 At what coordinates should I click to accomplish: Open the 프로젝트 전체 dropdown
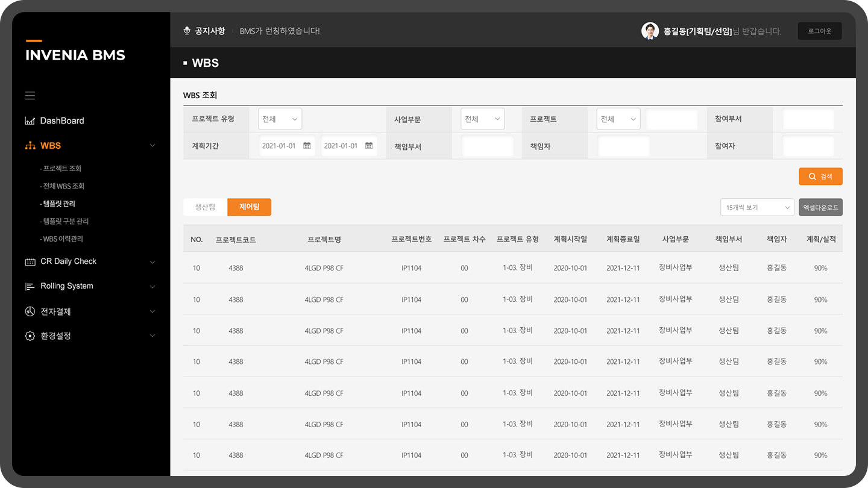coord(618,119)
